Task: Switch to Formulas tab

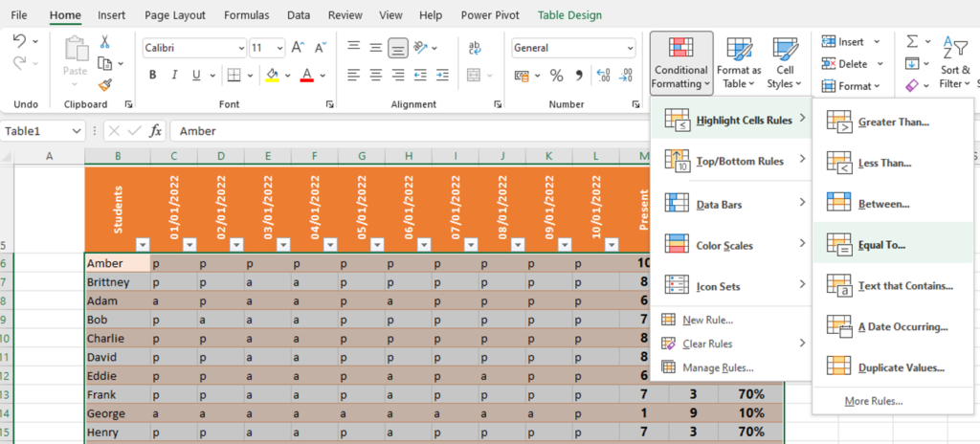Action: (247, 15)
